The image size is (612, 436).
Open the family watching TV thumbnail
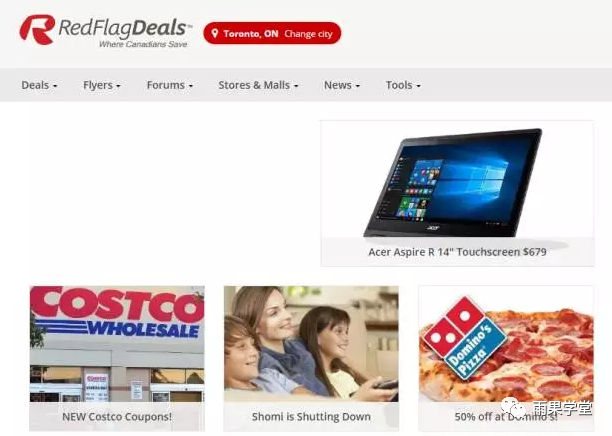311,344
